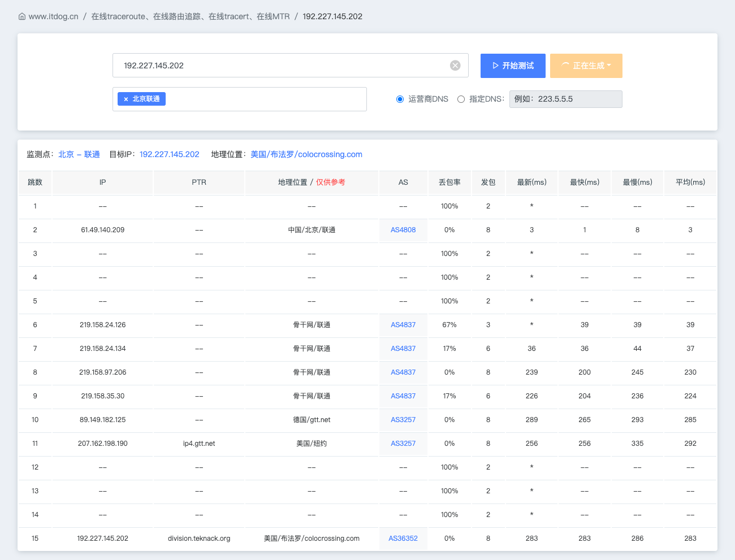Open AS36352 link in hop 15

[403, 539]
